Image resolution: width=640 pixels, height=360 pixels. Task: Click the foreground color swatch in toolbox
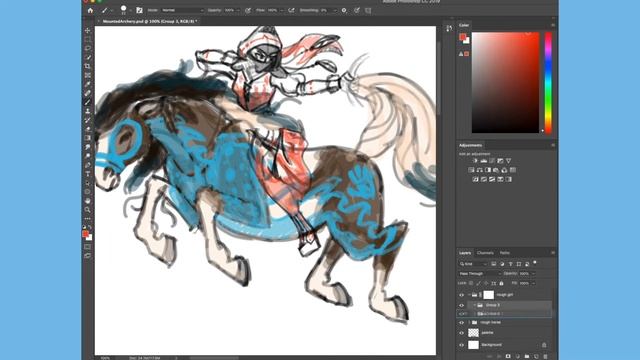point(85,233)
